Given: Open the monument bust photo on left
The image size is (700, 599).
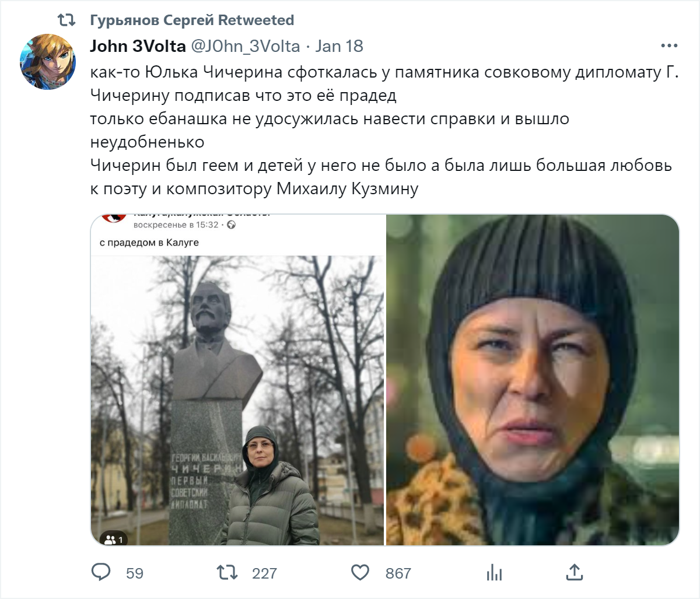Looking at the screenshot, I should click(x=237, y=380).
